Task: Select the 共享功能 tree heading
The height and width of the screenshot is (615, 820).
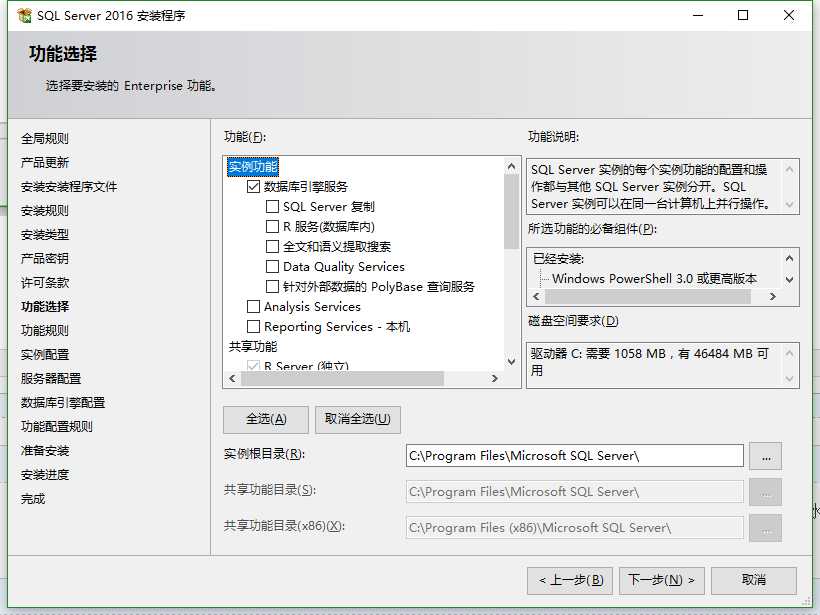Action: (253, 346)
